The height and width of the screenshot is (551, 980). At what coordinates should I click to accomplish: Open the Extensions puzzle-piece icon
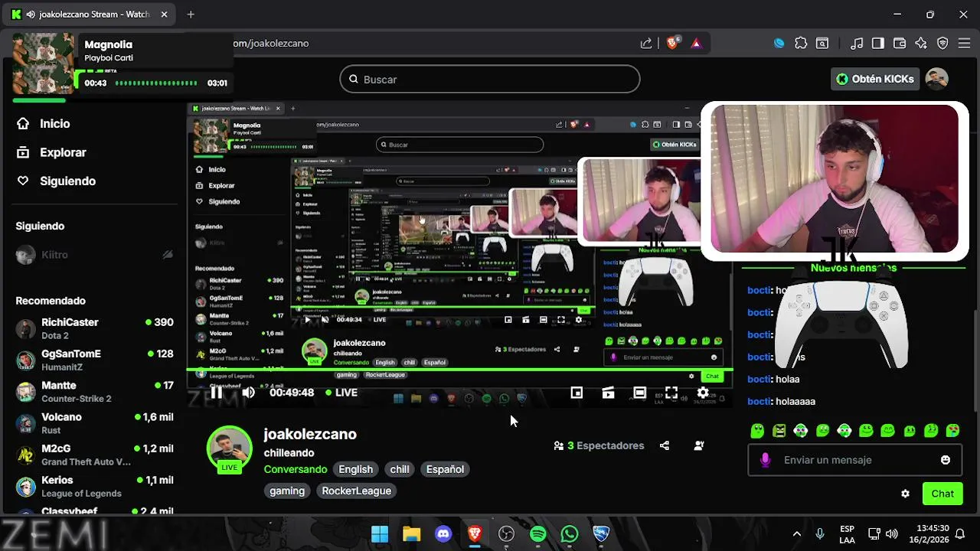click(x=801, y=44)
